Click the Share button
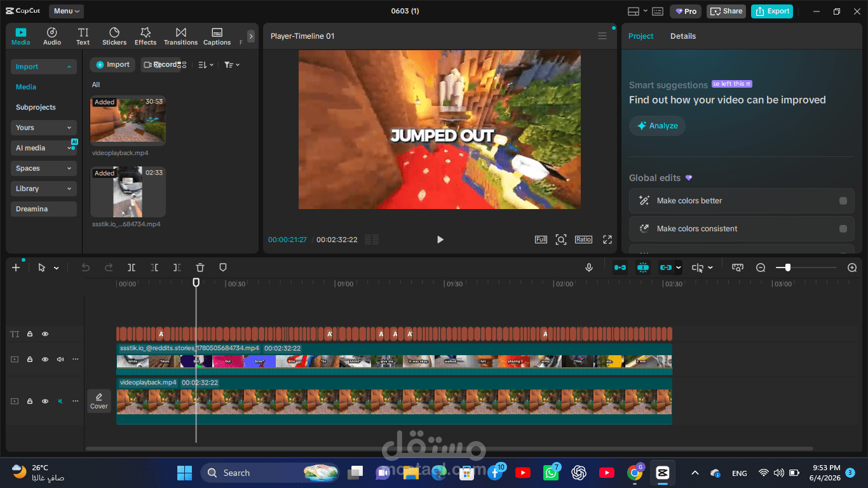The image size is (868, 488). (x=726, y=11)
